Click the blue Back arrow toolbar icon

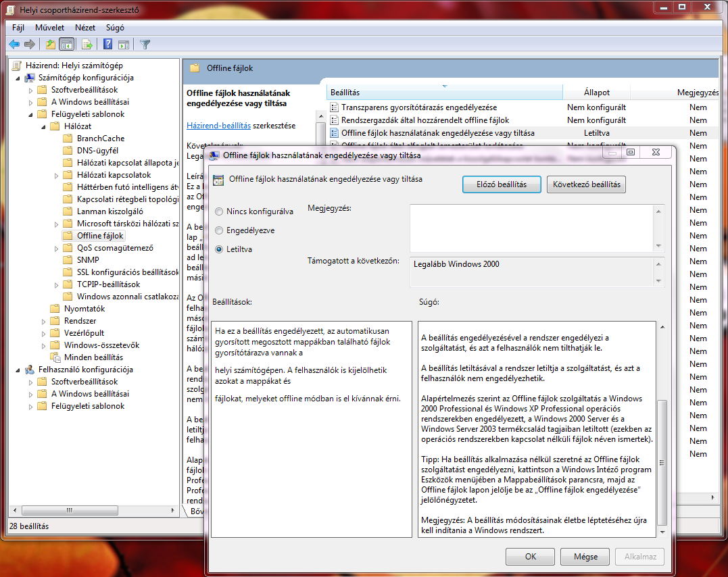pos(14,45)
